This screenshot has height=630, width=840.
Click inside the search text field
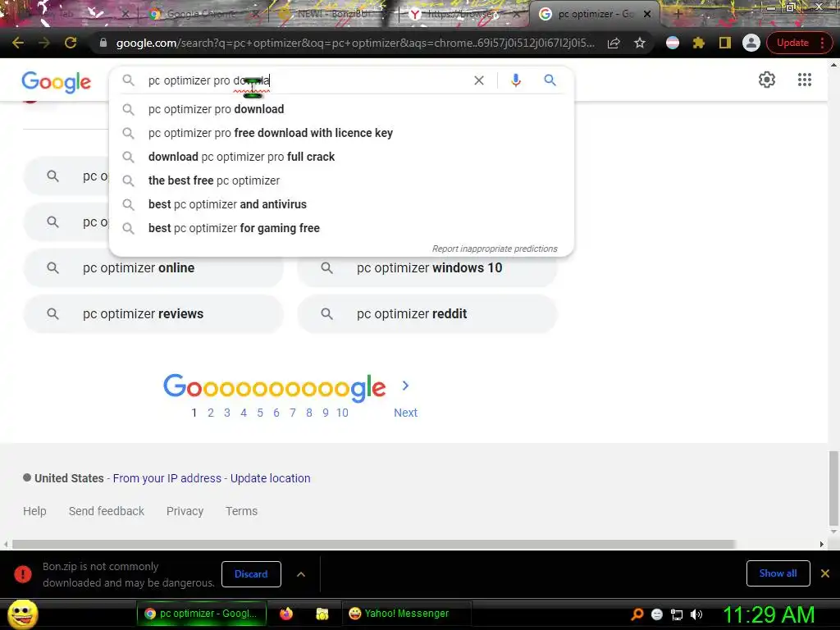coord(305,80)
